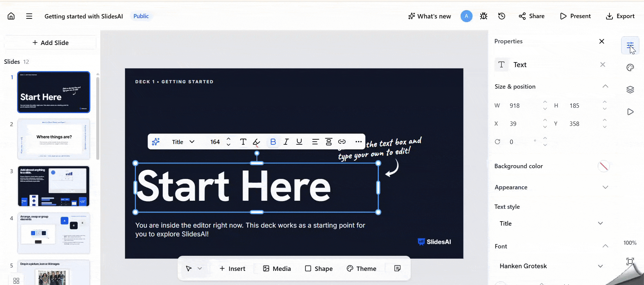This screenshot has width=644, height=285.
Task: Open speaker notes icon
Action: pyautogui.click(x=397, y=268)
